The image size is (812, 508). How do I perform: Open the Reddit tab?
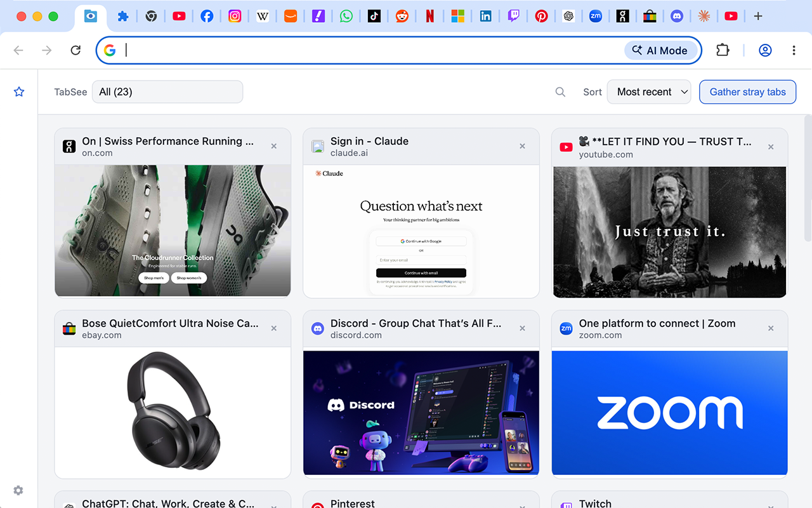click(402, 17)
